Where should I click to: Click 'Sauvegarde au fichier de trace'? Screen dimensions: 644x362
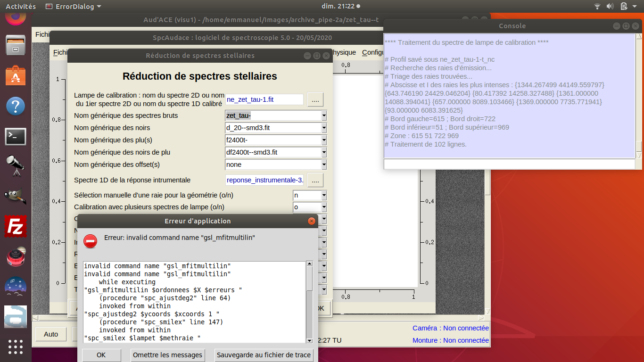tap(264, 355)
